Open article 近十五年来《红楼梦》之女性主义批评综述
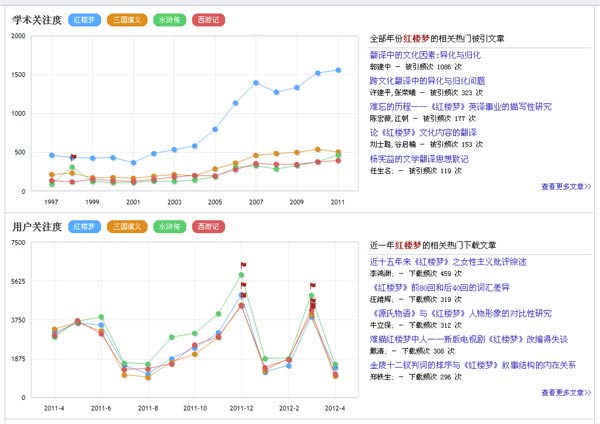This screenshot has height=424, width=600. point(448,262)
